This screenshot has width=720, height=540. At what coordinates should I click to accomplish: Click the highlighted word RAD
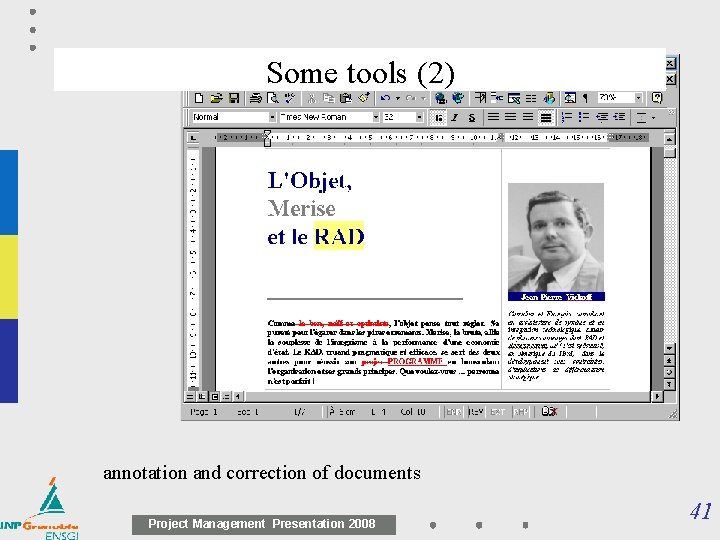coord(339,236)
